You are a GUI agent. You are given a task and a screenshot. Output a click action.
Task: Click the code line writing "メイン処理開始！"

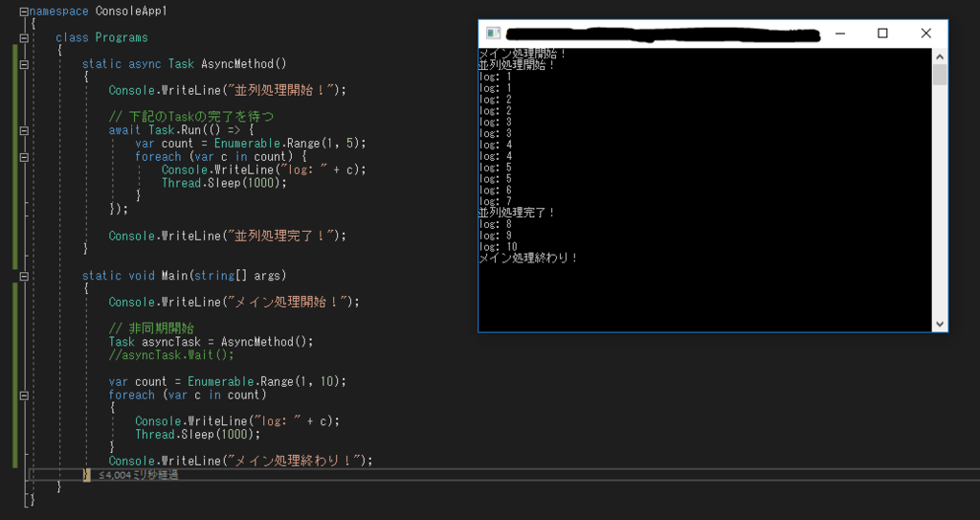click(x=234, y=302)
